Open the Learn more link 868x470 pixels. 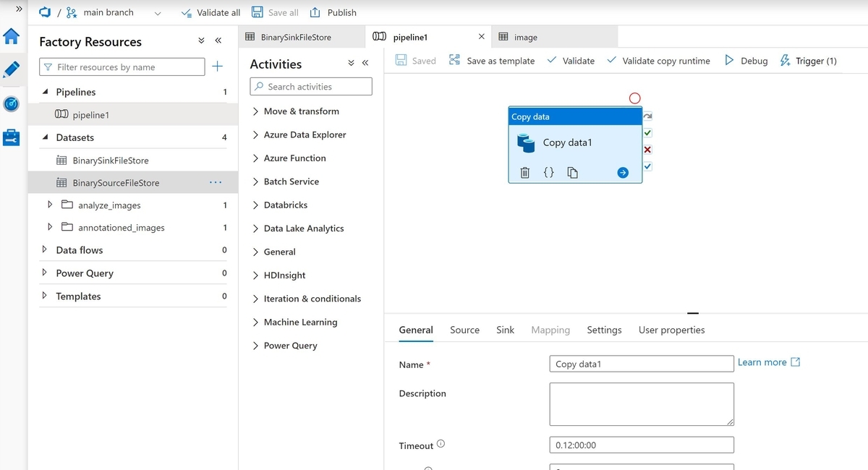tap(769, 362)
